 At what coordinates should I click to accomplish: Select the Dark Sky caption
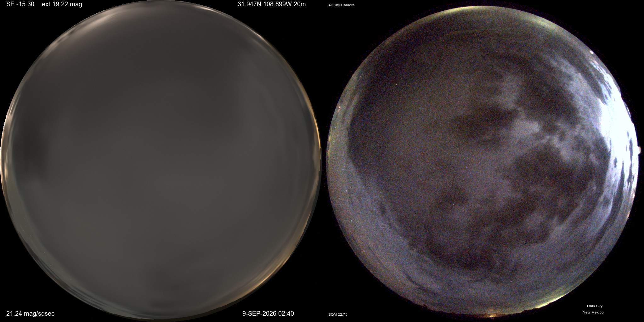595,306
